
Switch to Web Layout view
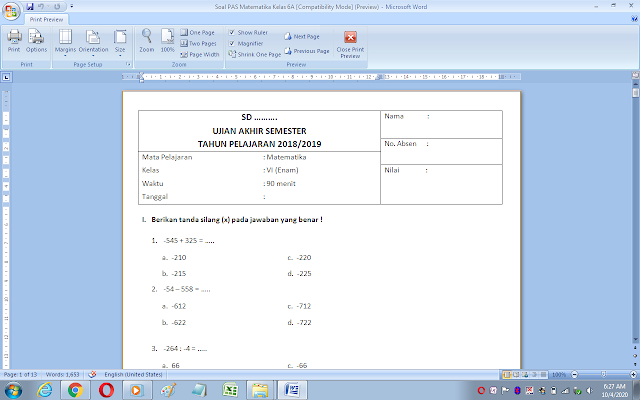[x=525, y=374]
